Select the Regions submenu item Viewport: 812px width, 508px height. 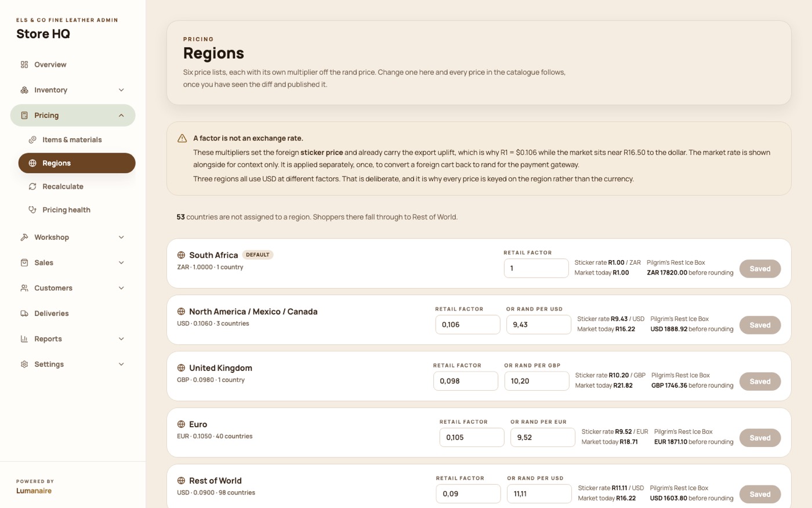tap(77, 163)
